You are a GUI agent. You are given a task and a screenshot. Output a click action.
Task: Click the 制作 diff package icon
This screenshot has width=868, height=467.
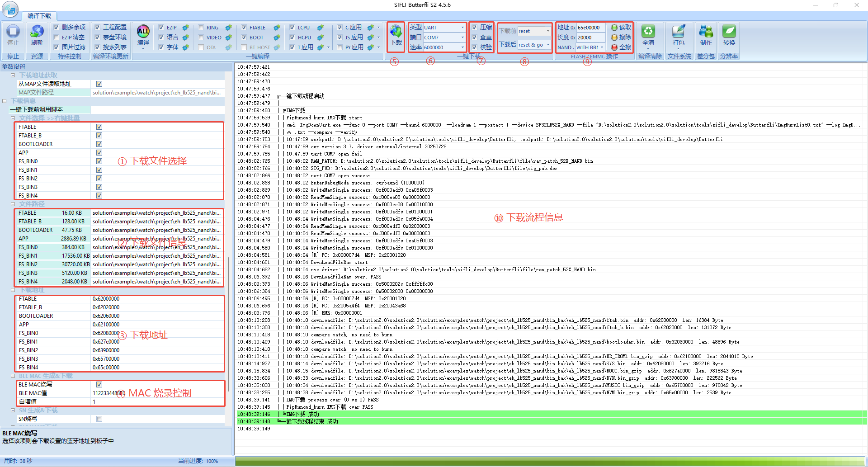pyautogui.click(x=706, y=33)
